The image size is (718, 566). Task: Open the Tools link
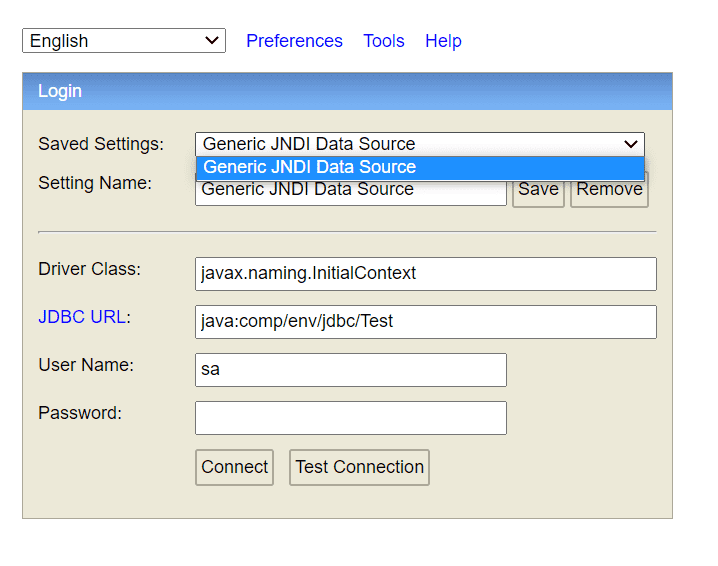[384, 41]
